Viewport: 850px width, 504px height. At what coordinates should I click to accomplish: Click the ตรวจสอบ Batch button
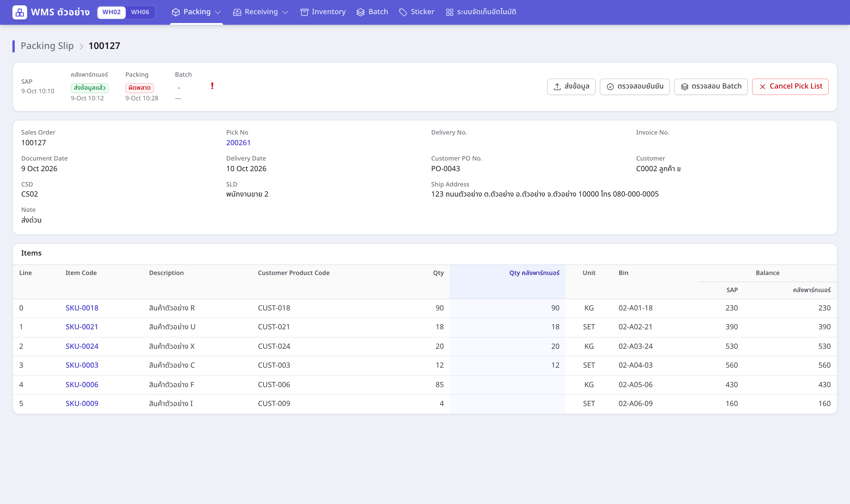[710, 86]
